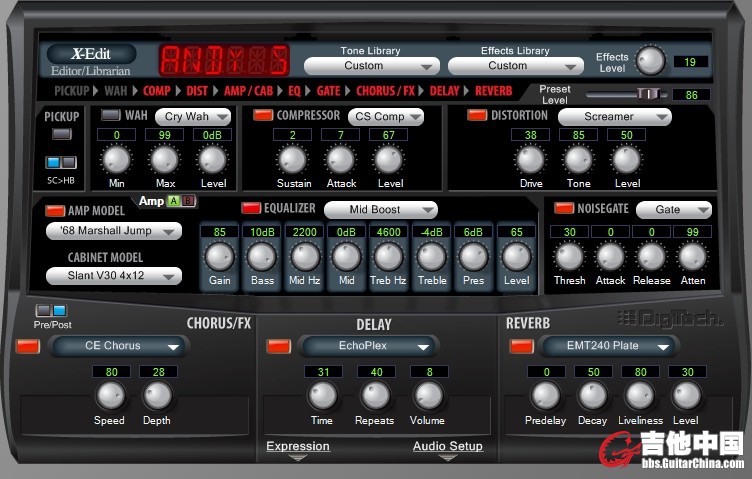
Task: Click the Wah Min knob
Action: (x=117, y=160)
